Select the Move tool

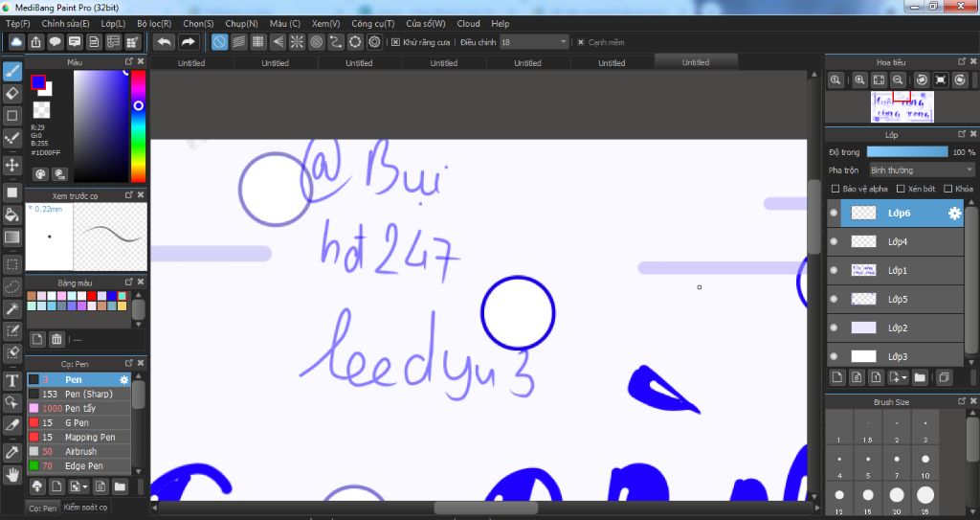(11, 166)
